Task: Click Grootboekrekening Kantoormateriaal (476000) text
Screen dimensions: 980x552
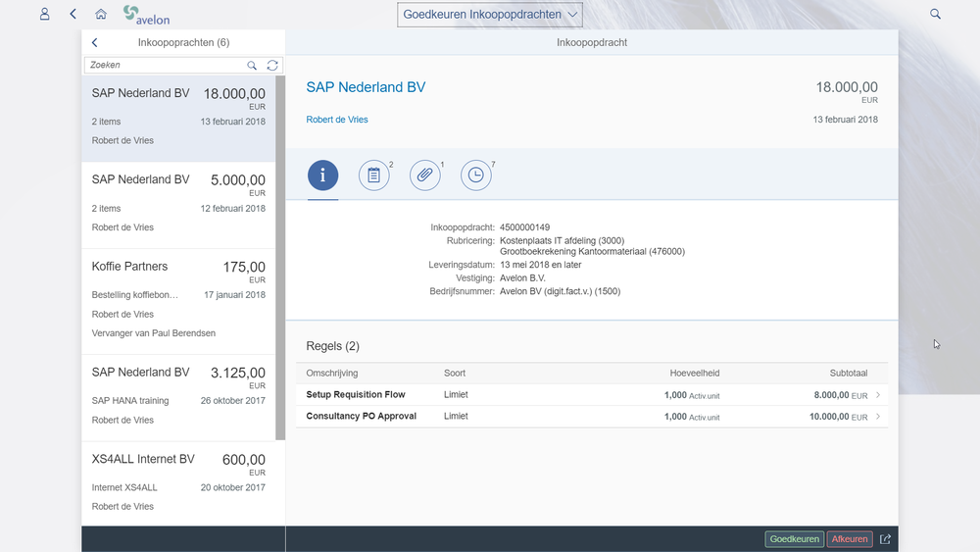Action: click(593, 251)
